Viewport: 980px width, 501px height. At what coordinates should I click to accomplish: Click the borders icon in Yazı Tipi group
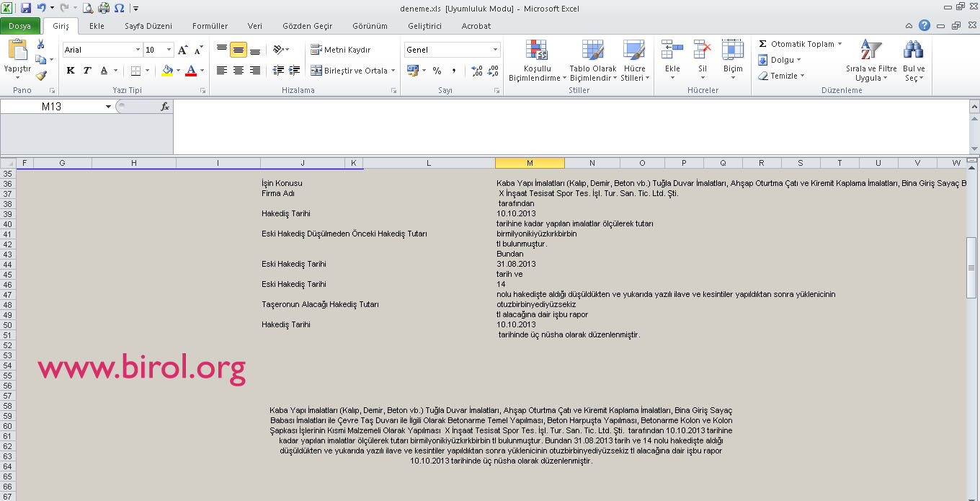click(135, 71)
